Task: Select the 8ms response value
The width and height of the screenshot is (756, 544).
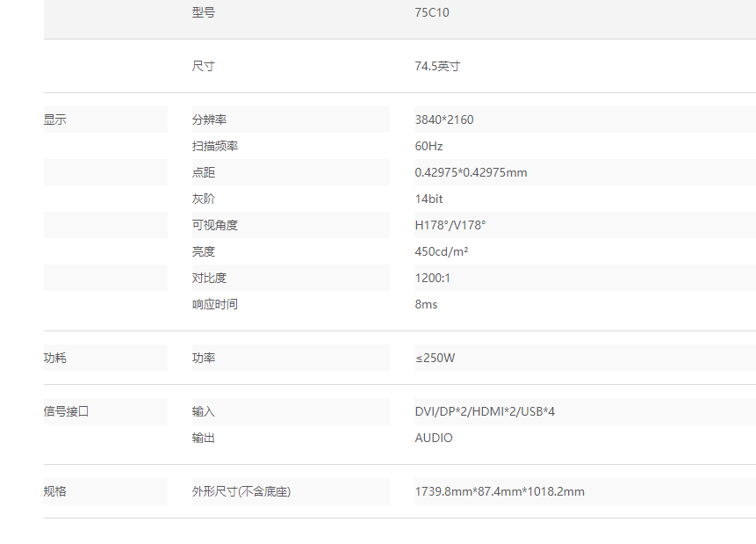Action: (x=426, y=305)
